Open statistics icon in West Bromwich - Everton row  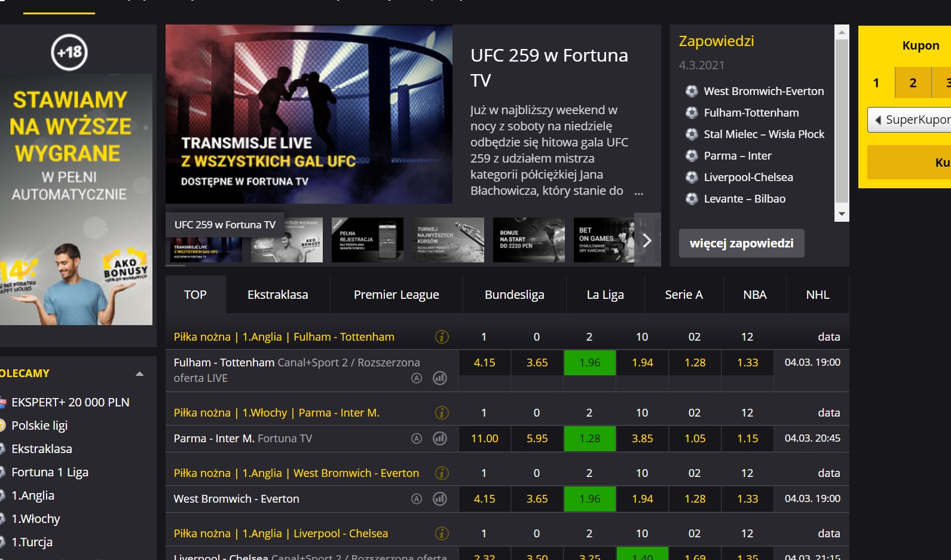440,498
